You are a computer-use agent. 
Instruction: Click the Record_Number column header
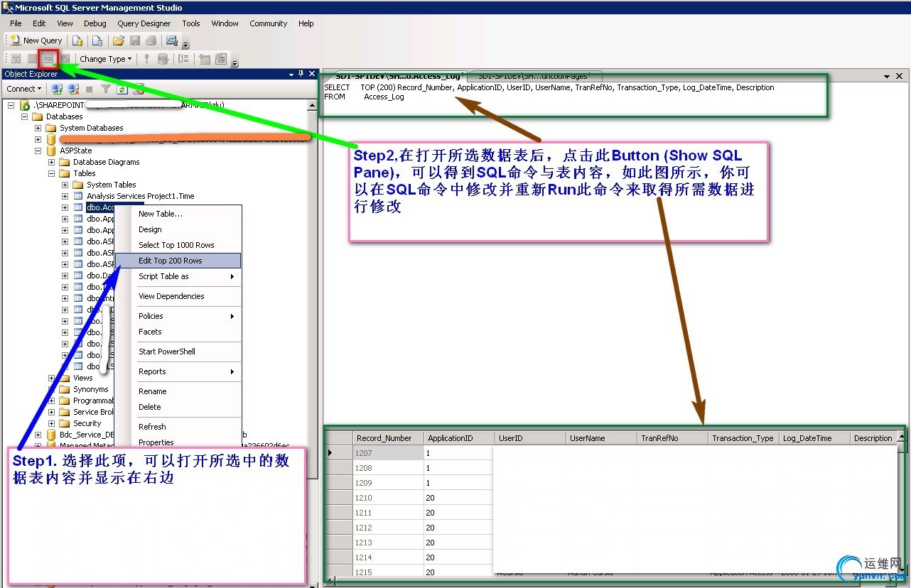[388, 438]
